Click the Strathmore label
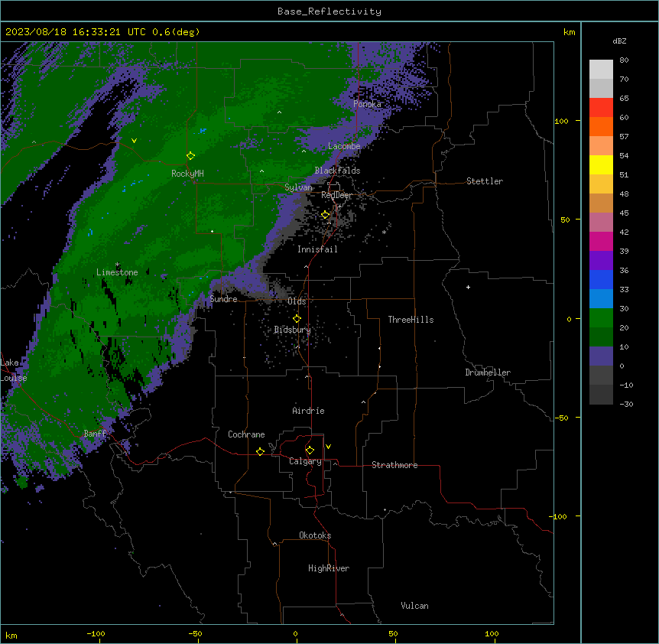Viewport: 659px width, 644px height. [x=394, y=465]
